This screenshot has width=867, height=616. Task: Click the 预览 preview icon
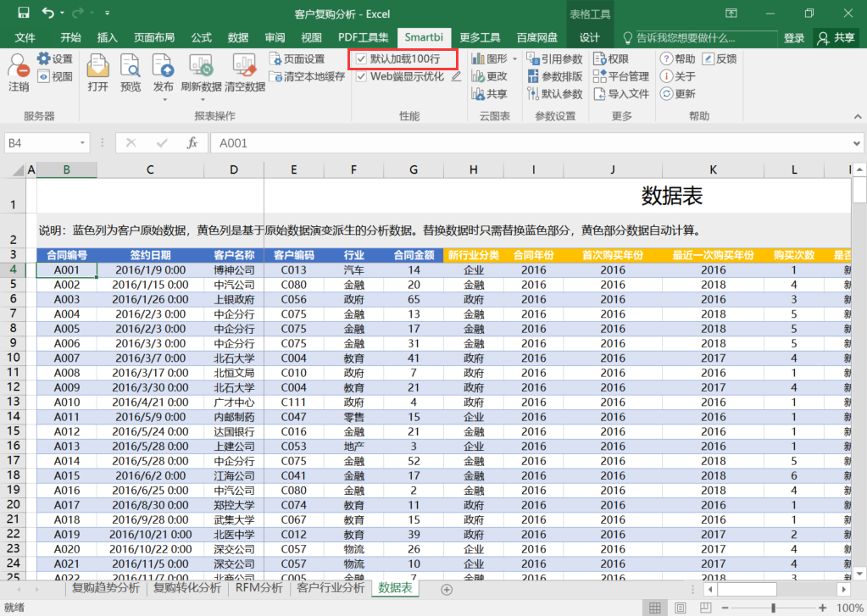click(x=131, y=66)
